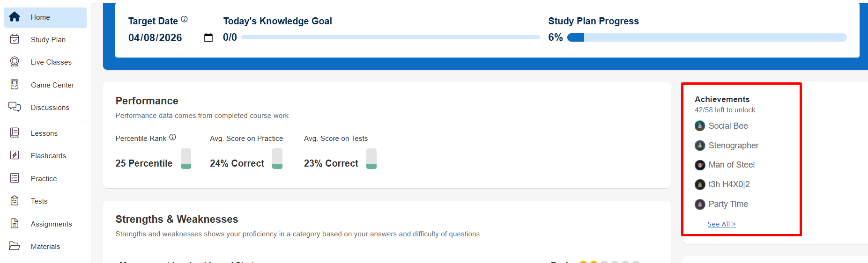
Task: Click the Discussions chat bubbles icon
Action: [x=15, y=107]
